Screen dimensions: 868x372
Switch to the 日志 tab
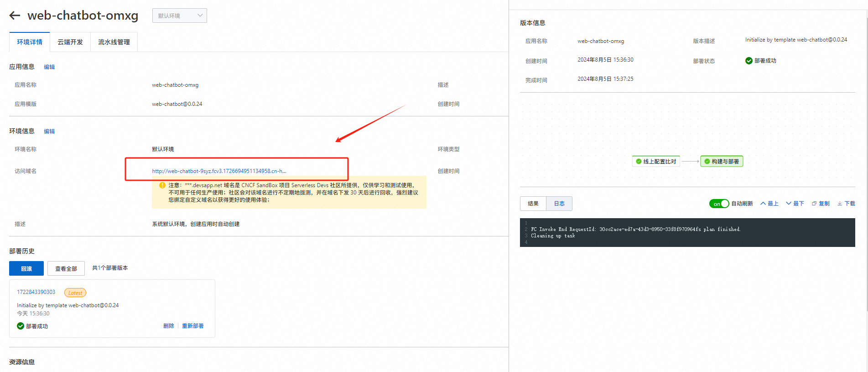tap(559, 204)
